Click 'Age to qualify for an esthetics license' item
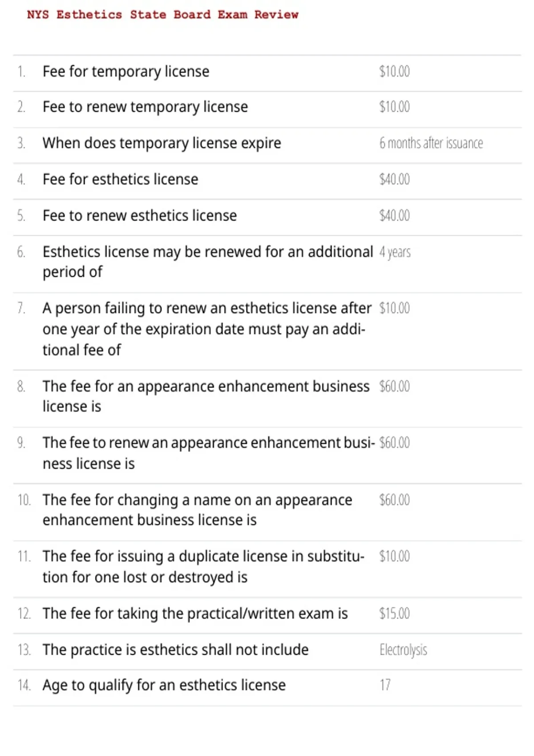 (164, 685)
